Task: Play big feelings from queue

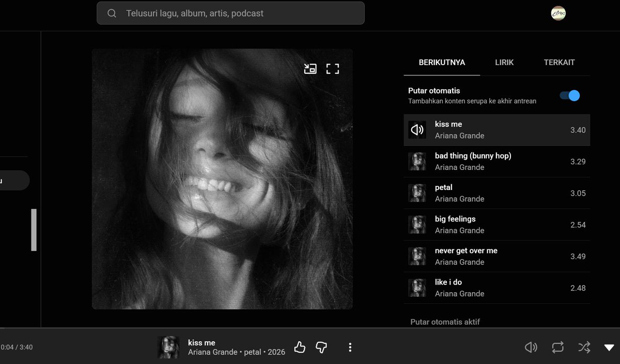Action: pyautogui.click(x=497, y=225)
